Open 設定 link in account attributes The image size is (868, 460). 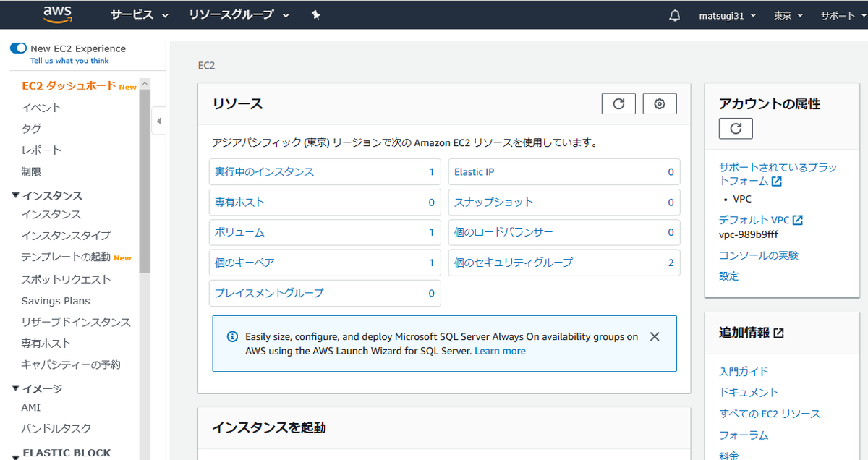(729, 276)
